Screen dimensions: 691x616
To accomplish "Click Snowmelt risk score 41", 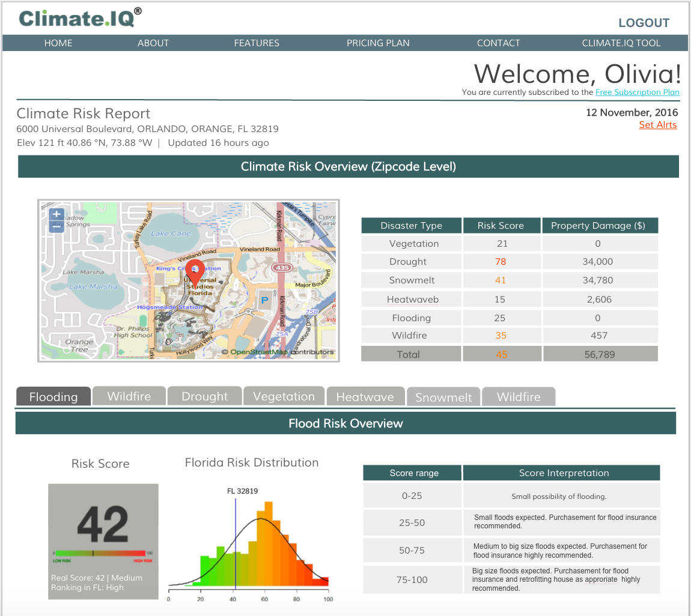I will point(501,280).
